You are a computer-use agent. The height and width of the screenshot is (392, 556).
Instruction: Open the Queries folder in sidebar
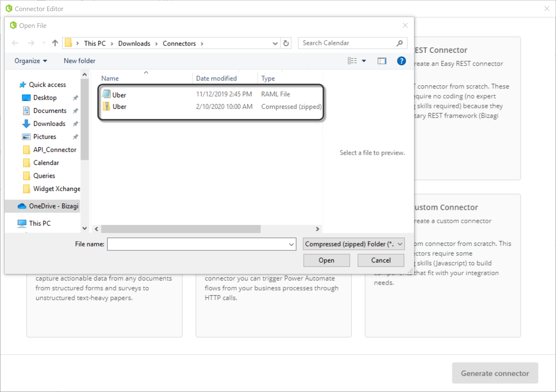44,176
